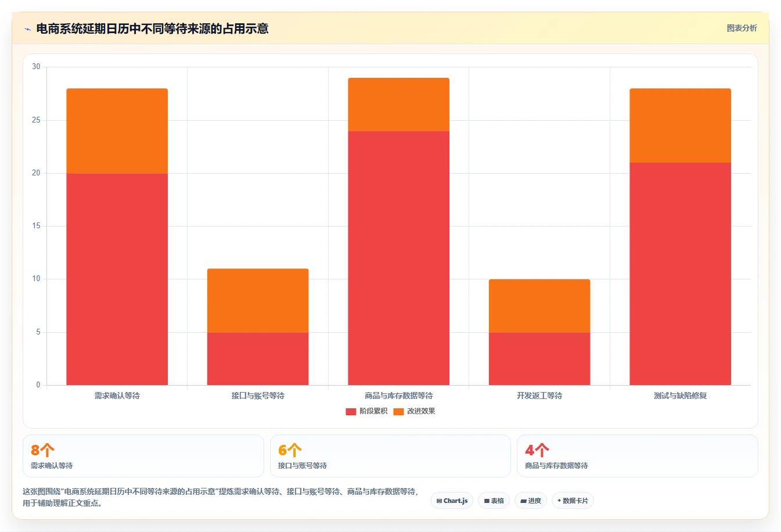Screen dimensions: 781x532
Task: Select the Chart.js tag chip
Action: pos(452,501)
